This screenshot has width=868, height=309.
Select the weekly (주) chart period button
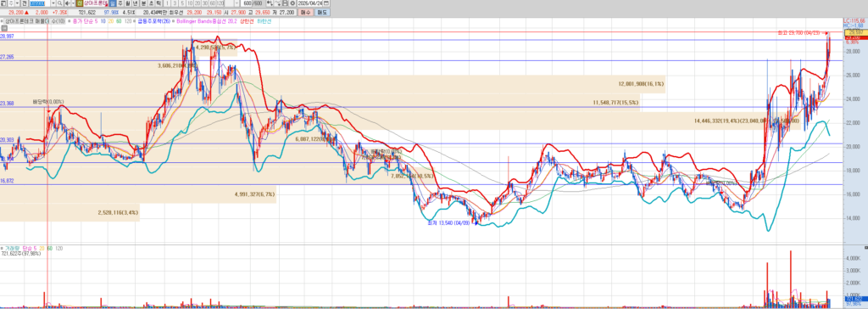(x=120, y=3)
